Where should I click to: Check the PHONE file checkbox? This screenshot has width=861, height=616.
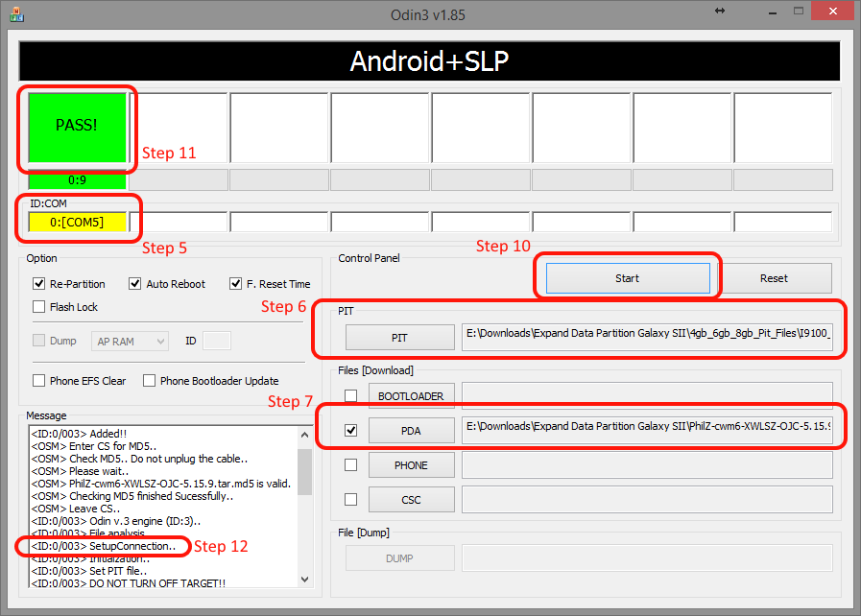pos(350,465)
